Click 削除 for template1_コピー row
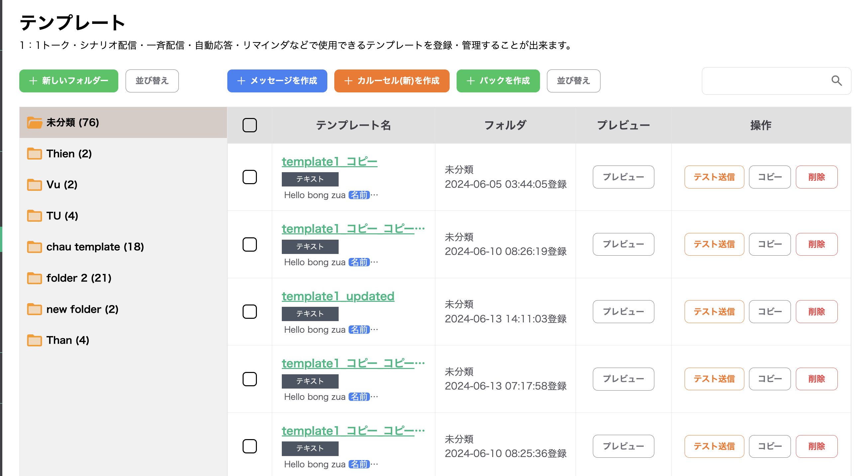868x476 pixels. tap(817, 177)
